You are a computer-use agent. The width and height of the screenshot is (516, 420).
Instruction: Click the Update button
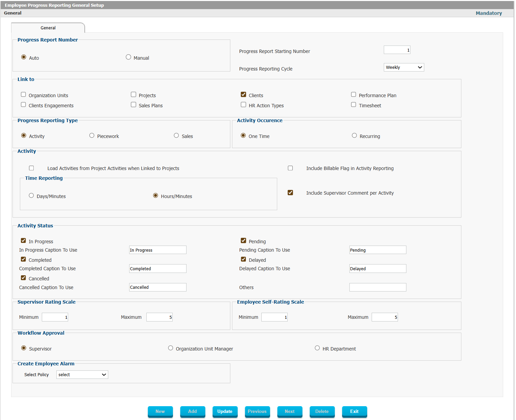(x=225, y=412)
